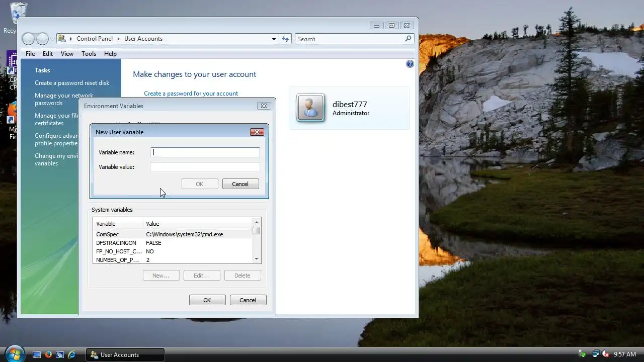
Task: Open the Help menu
Action: coord(110,54)
